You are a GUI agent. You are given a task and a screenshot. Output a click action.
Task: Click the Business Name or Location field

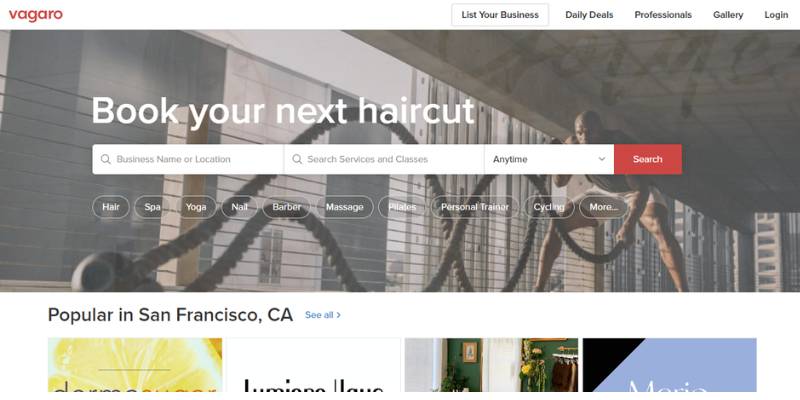pyautogui.click(x=188, y=159)
